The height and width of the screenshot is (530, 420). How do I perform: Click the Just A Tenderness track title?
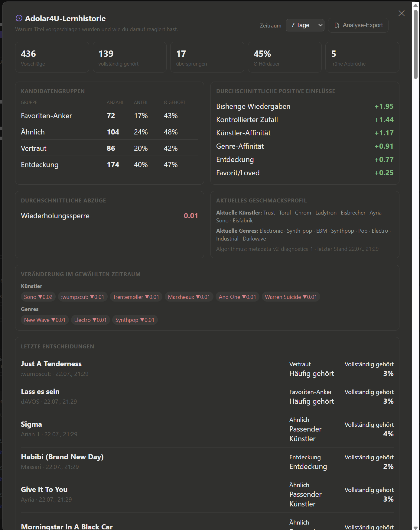(51, 364)
